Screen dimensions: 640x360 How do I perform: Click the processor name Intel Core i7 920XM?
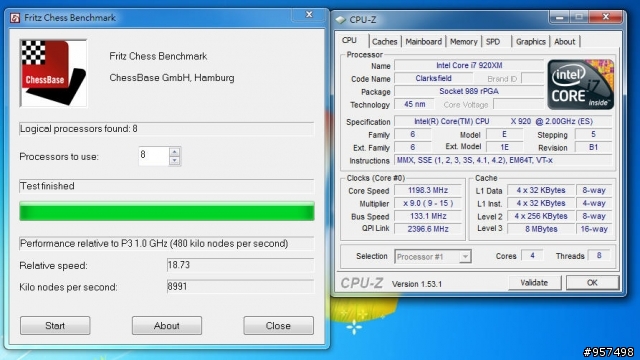[469, 65]
